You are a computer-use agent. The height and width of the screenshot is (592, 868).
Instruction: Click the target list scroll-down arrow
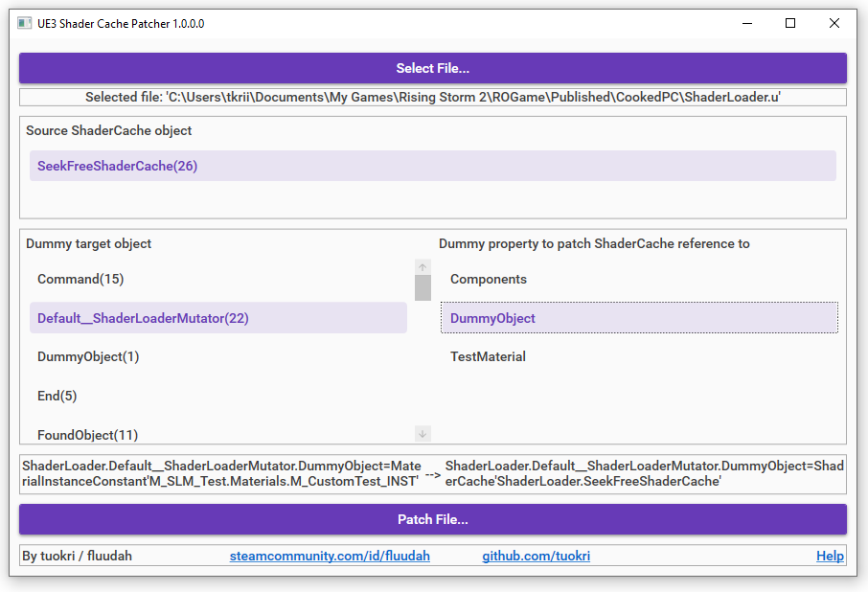click(x=423, y=434)
